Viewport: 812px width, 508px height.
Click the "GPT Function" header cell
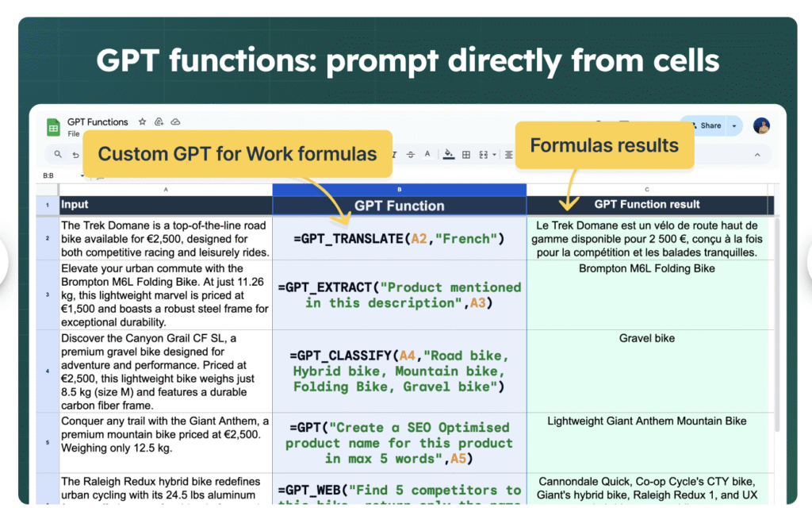click(x=400, y=206)
